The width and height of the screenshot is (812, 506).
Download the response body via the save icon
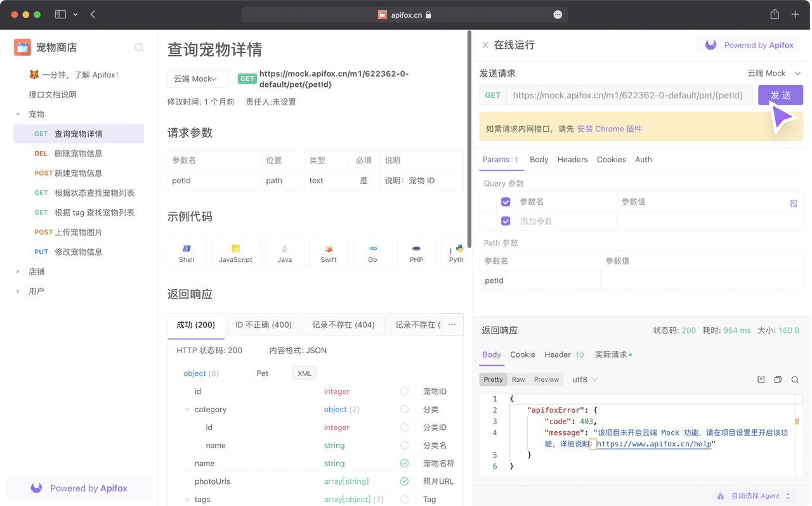tap(761, 380)
